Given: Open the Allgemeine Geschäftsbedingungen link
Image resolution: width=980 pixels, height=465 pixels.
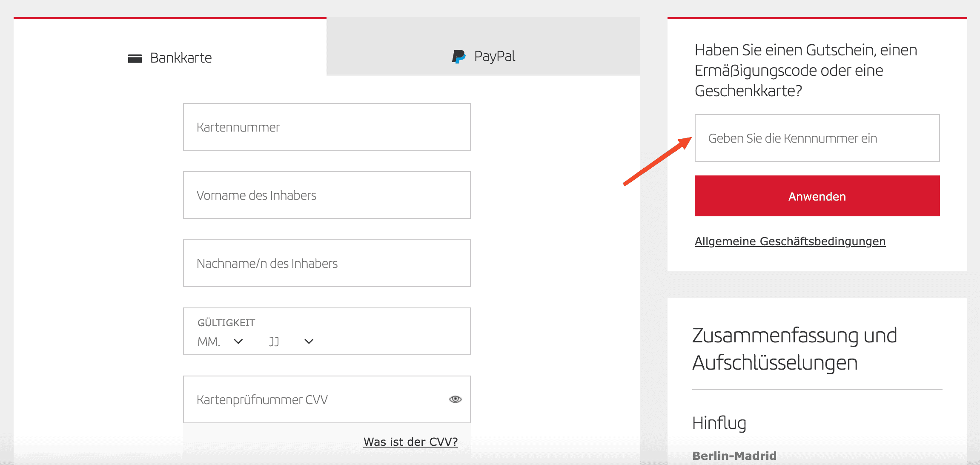Looking at the screenshot, I should pos(790,241).
